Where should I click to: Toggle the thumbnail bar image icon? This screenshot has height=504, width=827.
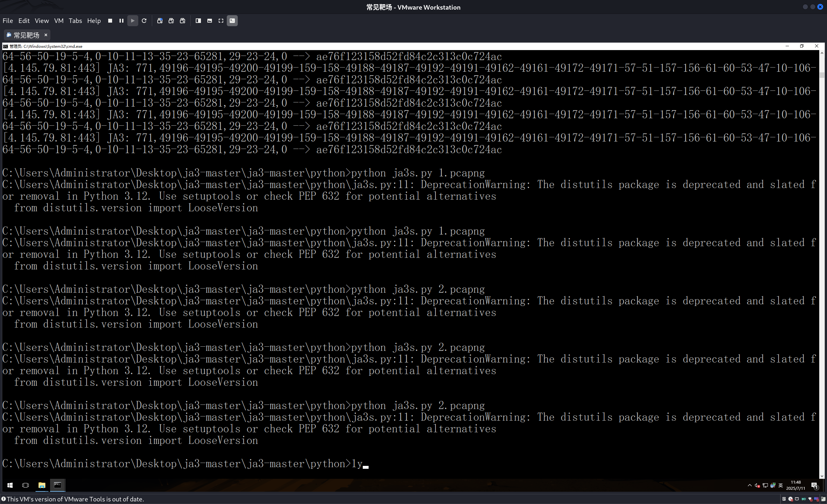tap(210, 21)
